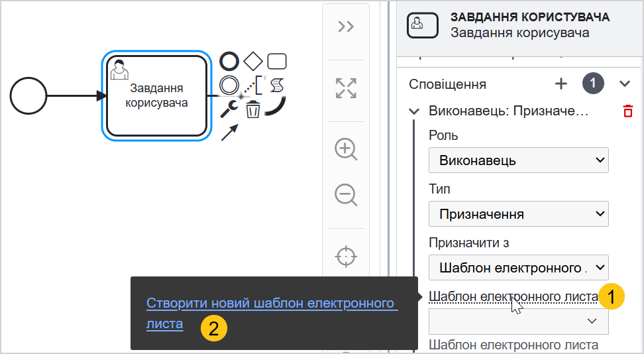The width and height of the screenshot is (644, 354).
Task: Delete the Виконавець notification with red trash
Action: [x=627, y=111]
